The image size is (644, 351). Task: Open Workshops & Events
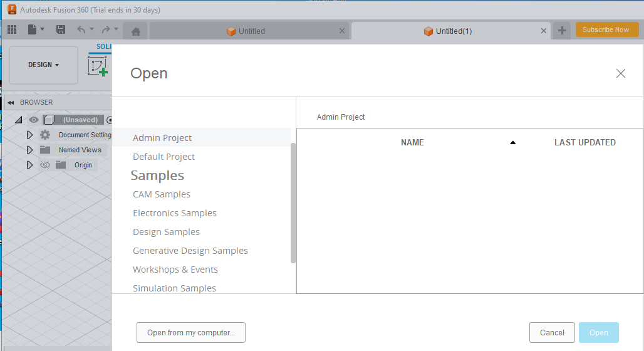click(175, 270)
